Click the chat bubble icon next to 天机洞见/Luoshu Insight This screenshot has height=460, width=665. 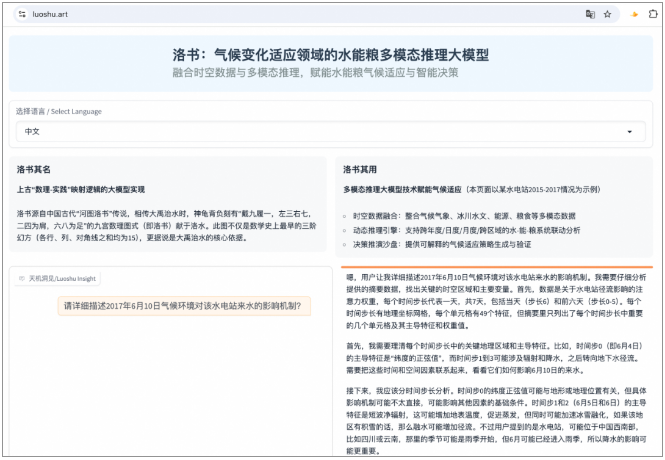coord(22,279)
